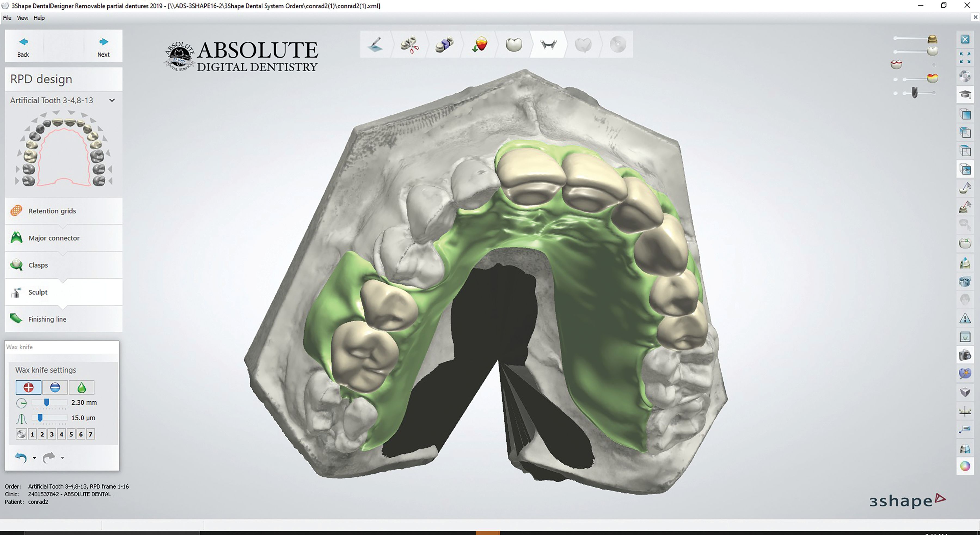Click the graduation cap tutorial icon

(965, 94)
